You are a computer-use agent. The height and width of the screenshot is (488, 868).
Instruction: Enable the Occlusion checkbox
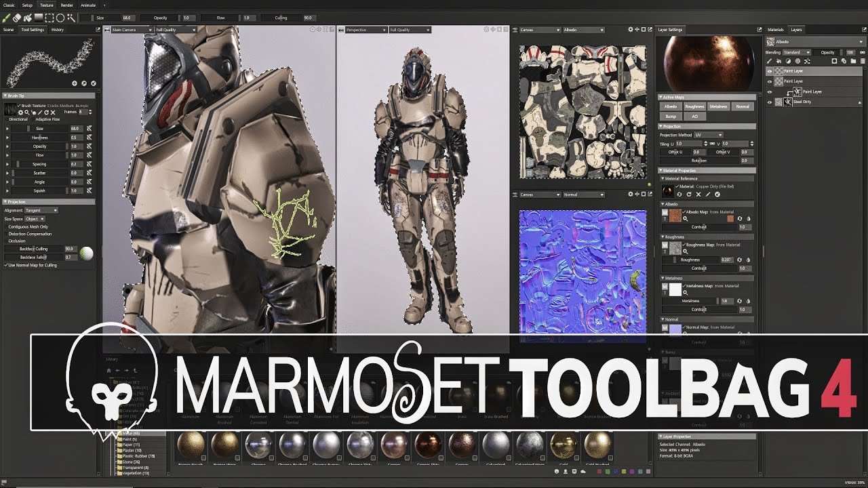(6, 241)
